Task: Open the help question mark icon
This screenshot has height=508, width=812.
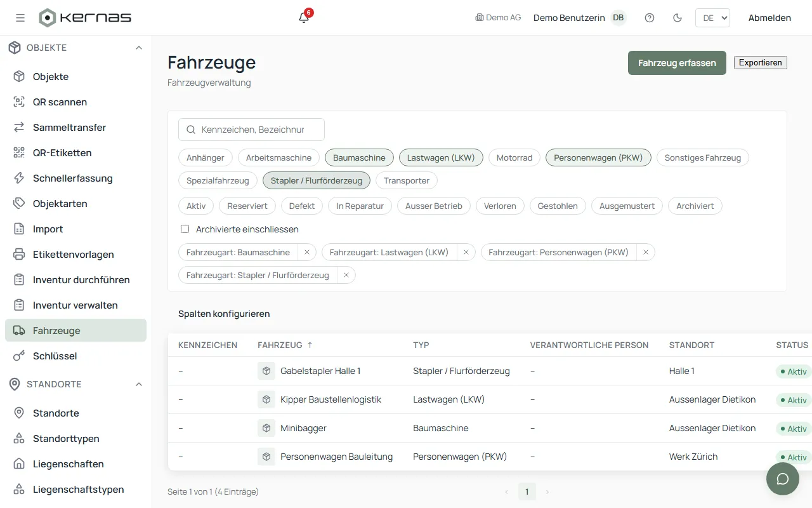Action: 650,18
